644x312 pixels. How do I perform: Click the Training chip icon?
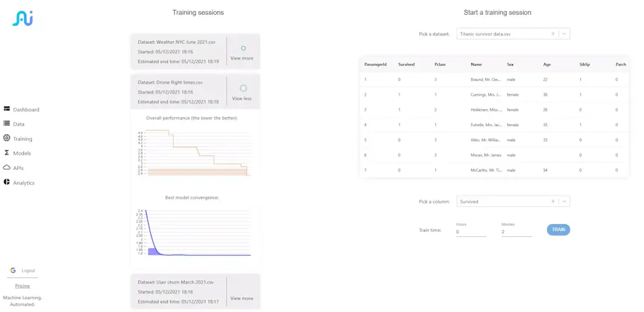6,138
